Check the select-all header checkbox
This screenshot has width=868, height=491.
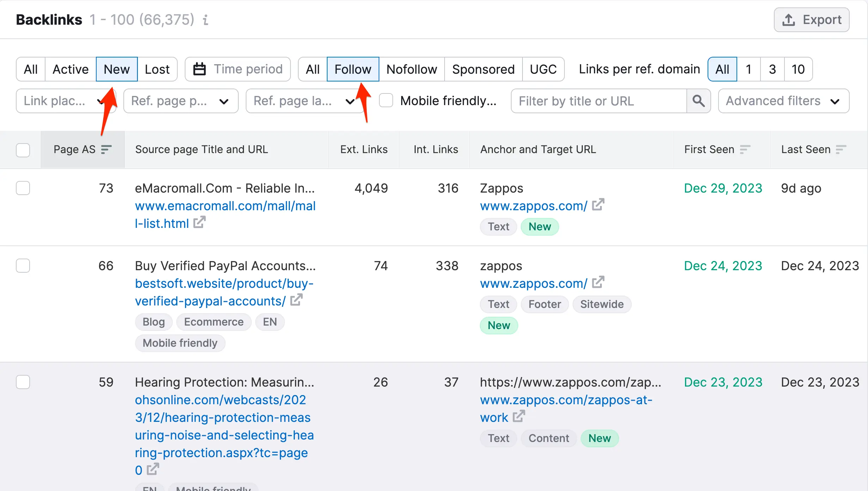[x=23, y=150]
